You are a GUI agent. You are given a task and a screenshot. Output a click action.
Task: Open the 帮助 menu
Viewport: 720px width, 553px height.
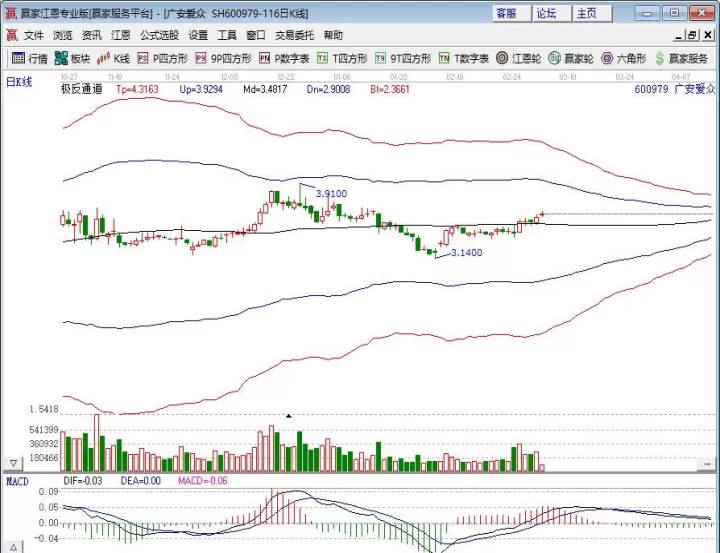tap(333, 35)
